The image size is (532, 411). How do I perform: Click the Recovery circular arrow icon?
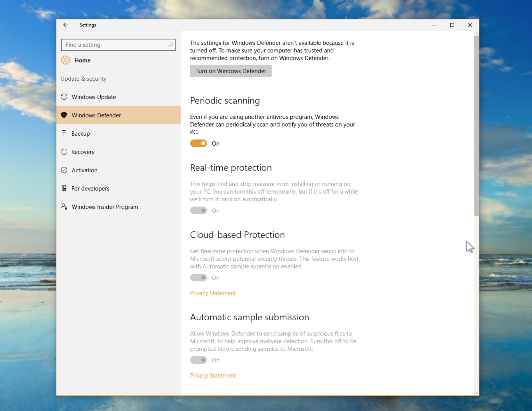[64, 152]
